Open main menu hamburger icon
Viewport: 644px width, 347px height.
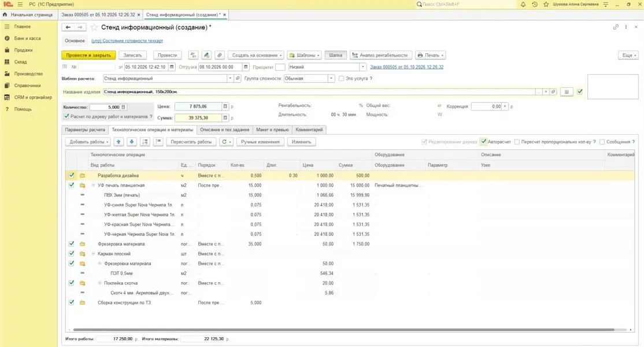coord(20,5)
